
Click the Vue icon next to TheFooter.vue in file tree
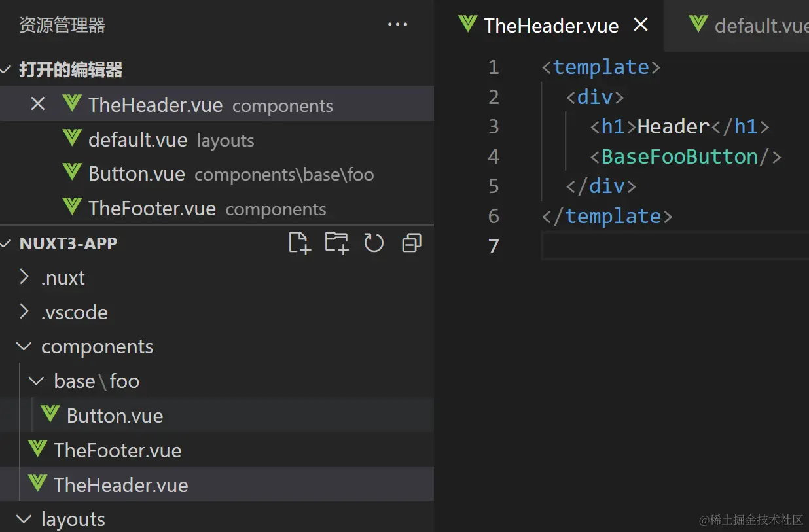(x=37, y=449)
